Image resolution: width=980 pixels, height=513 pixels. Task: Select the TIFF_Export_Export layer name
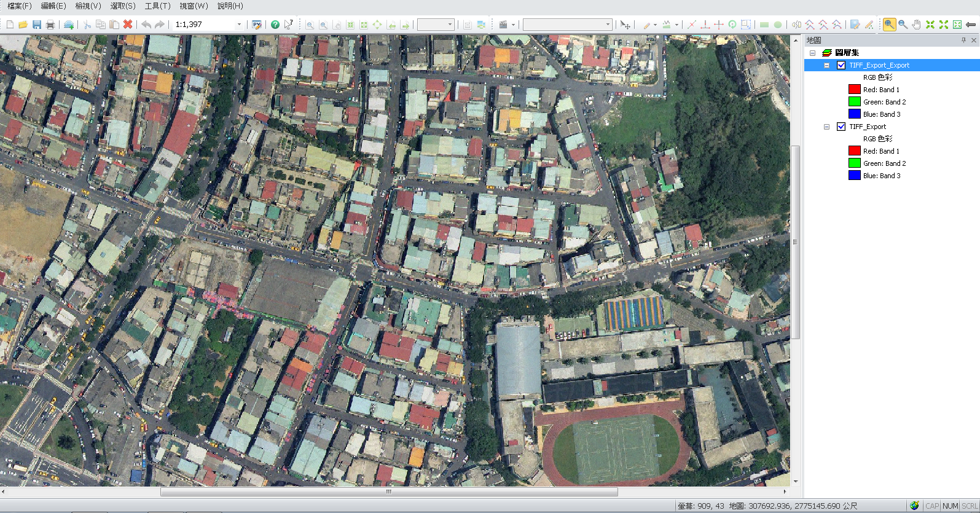(x=879, y=65)
